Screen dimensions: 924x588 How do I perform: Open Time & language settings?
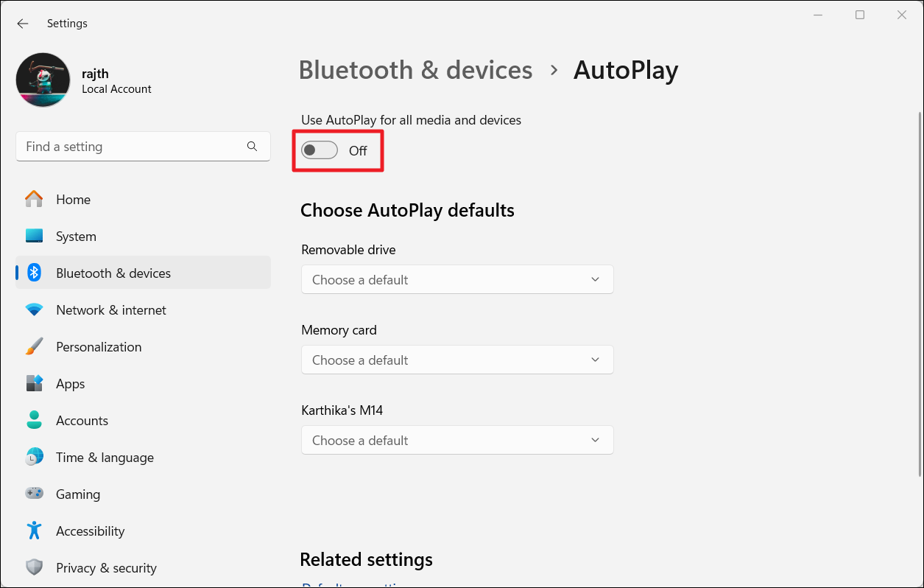pos(105,458)
